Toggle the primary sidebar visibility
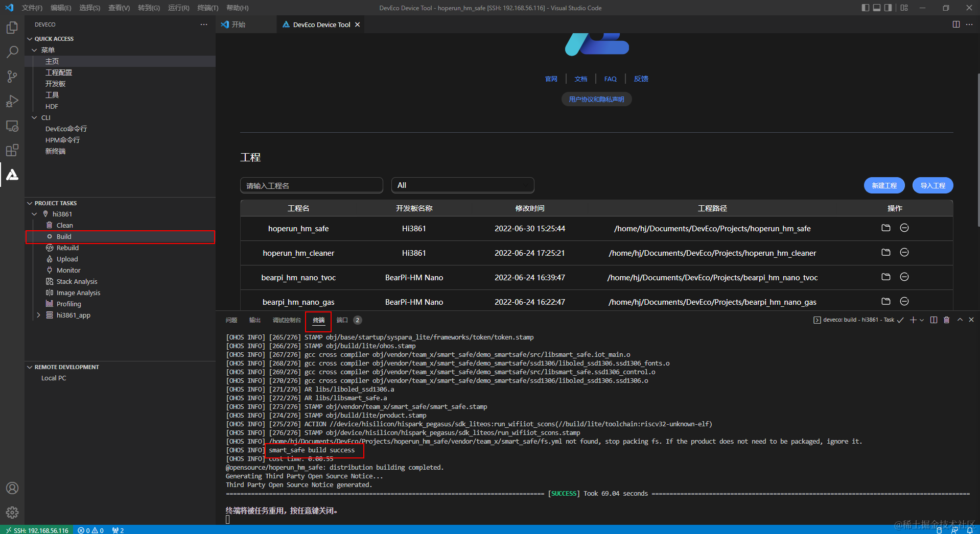Screen dimensions: 980x534 (865, 8)
